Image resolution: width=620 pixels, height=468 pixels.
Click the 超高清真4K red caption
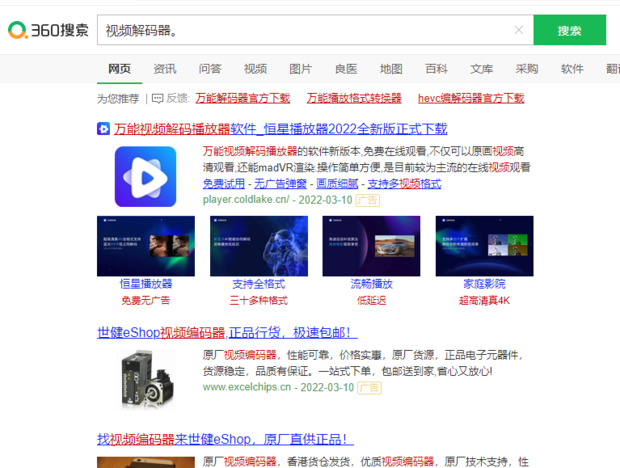tap(484, 301)
